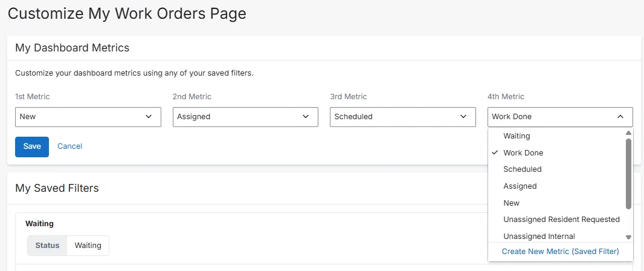Screen dimensions: 644x271
Task: Click the 1st Metric label
Action: coord(33,97)
